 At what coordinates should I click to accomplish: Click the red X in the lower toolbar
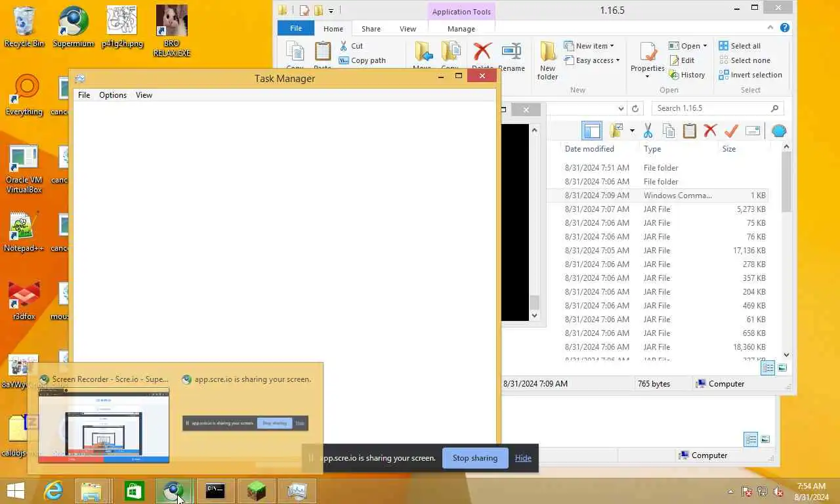tap(710, 131)
